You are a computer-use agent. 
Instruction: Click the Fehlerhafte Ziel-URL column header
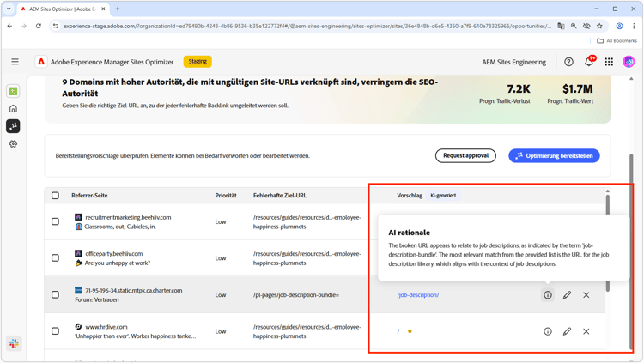(280, 196)
